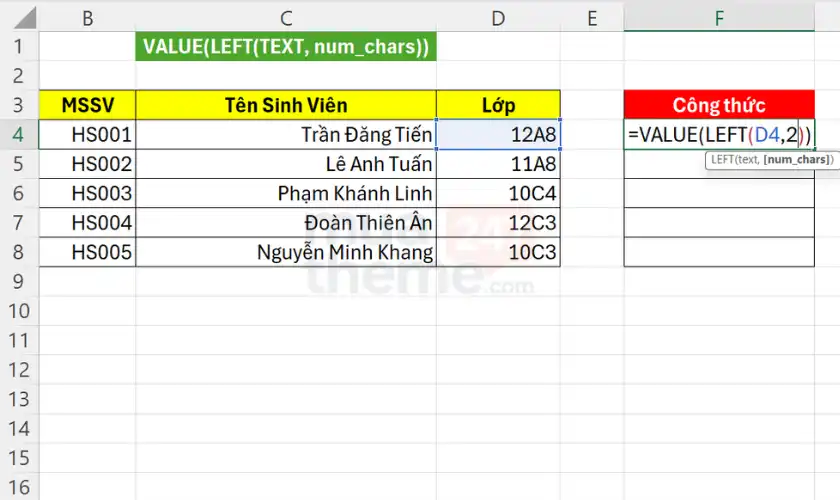Click empty formula cell F5

[x=719, y=163]
